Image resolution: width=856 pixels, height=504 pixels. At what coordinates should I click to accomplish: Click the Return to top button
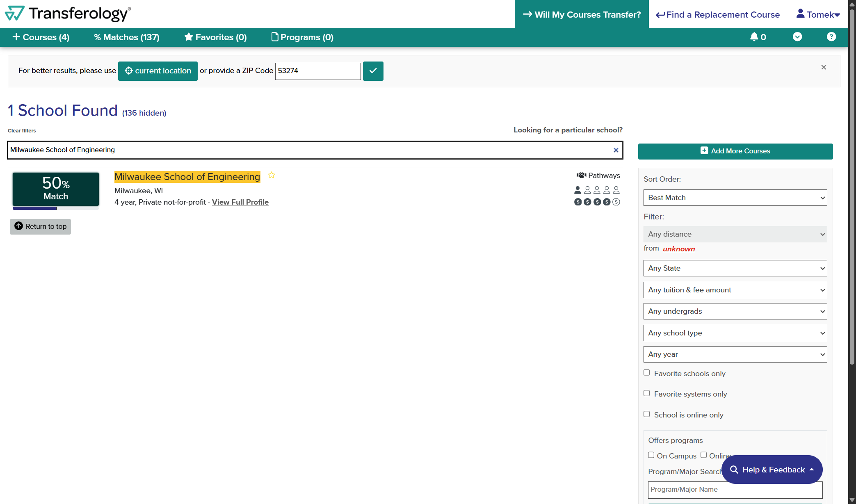pos(40,227)
